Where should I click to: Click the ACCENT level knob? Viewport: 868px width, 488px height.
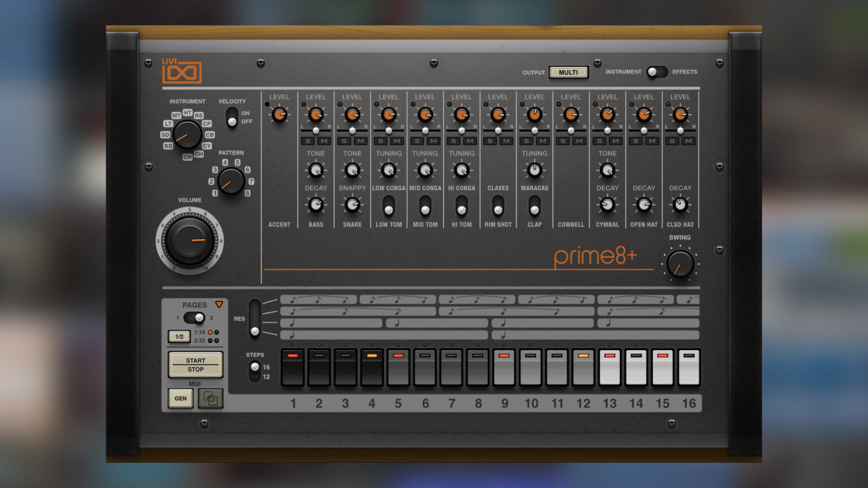point(279,115)
